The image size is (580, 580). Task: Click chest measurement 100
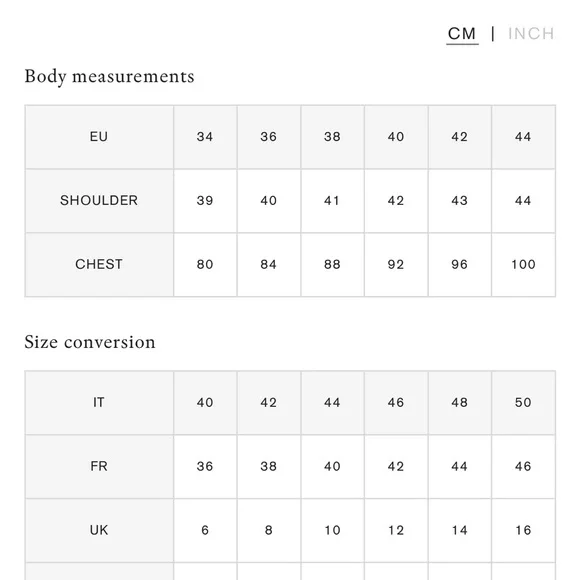tap(523, 265)
